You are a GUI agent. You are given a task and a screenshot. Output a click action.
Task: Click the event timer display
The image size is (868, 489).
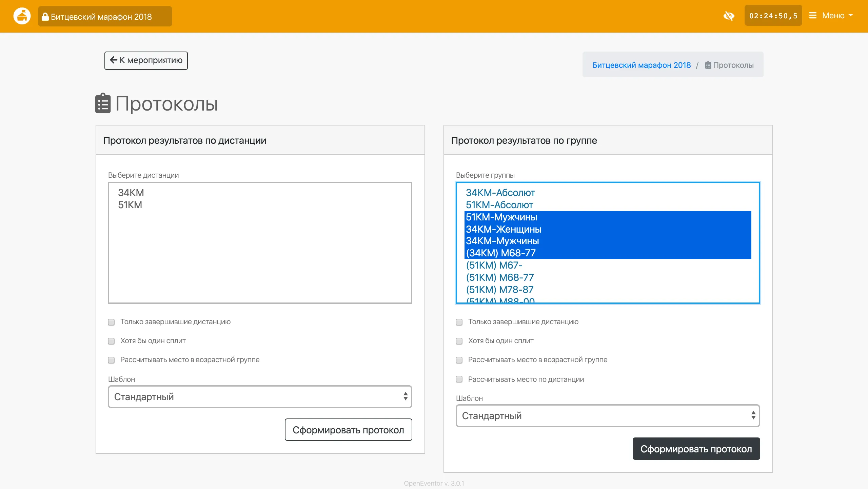773,16
